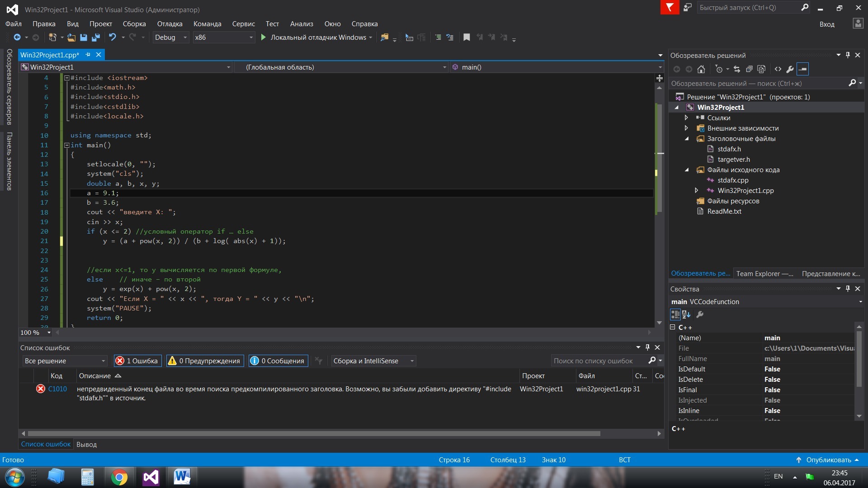Start debugging with the green play icon
This screenshot has width=868, height=488.
tap(264, 38)
